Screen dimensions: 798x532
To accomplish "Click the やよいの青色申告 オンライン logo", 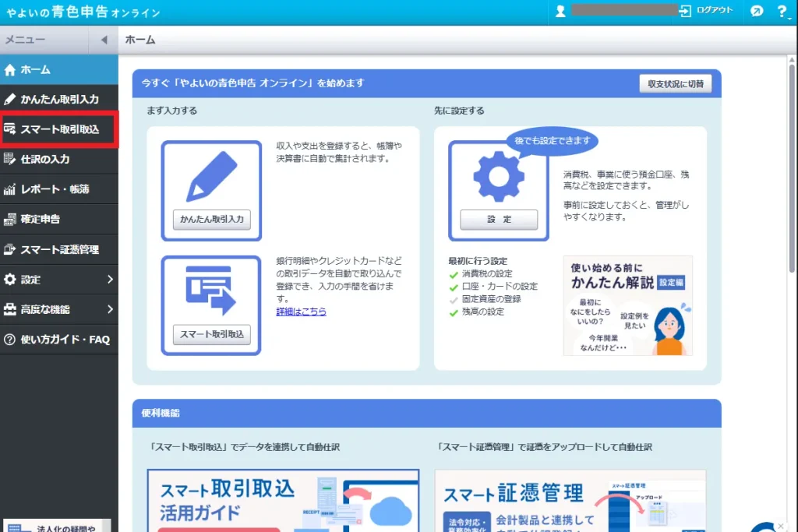I will (83, 12).
